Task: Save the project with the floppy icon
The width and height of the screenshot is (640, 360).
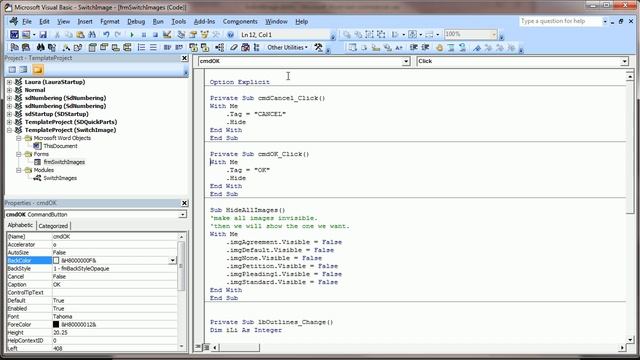Action: point(43,35)
